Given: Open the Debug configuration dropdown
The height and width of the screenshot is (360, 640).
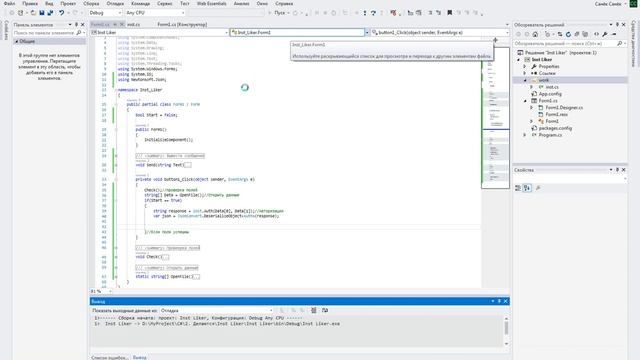Looking at the screenshot, I should point(105,13).
